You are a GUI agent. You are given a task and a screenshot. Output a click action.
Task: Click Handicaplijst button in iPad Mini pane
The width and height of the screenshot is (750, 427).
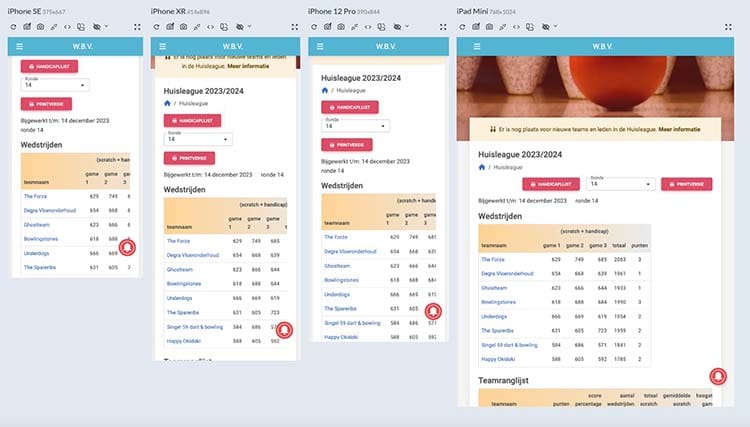pos(552,184)
